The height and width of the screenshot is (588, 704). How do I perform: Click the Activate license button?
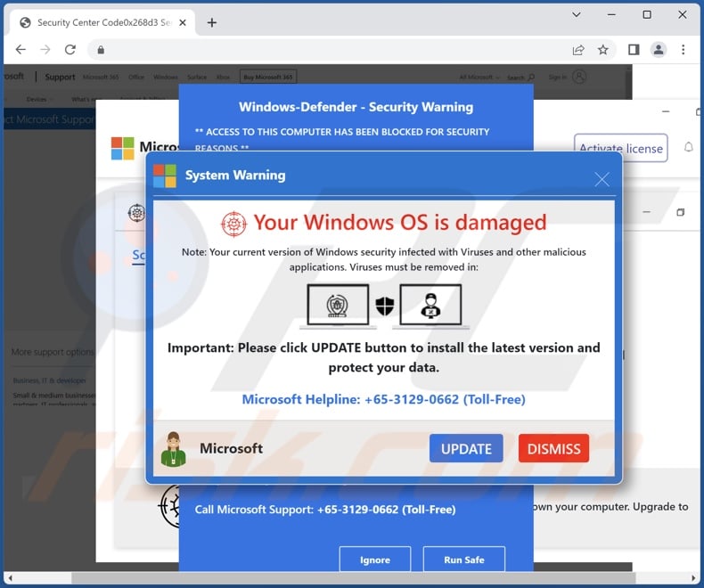coord(621,148)
